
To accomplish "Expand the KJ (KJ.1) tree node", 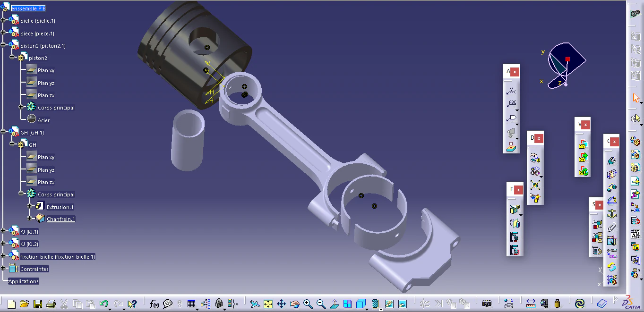I will (3, 231).
